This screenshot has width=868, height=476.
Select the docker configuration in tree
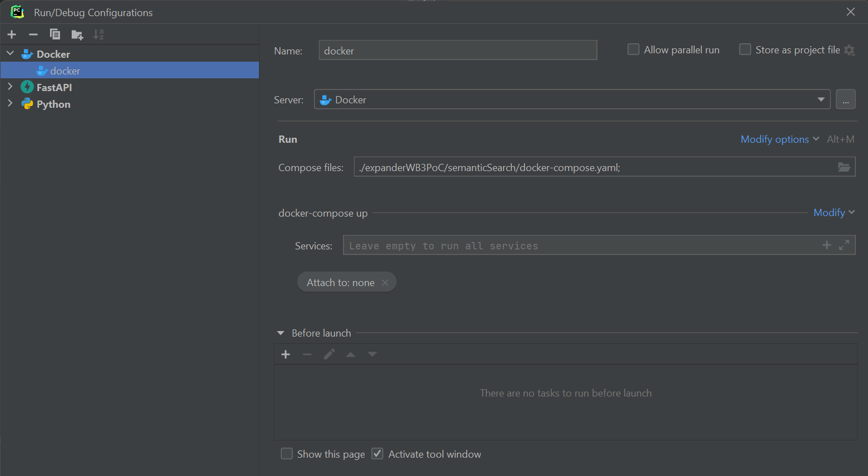129,71
